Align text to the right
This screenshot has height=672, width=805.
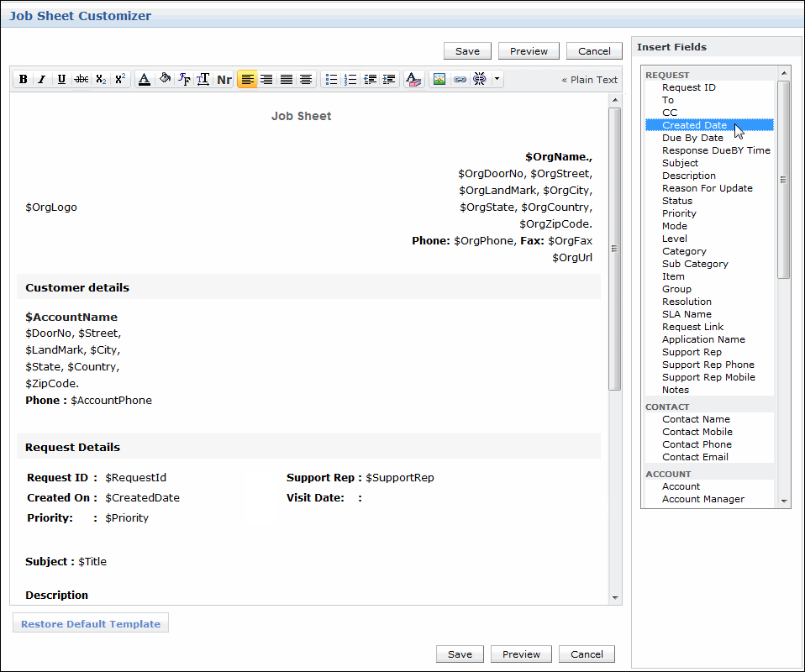click(x=266, y=79)
